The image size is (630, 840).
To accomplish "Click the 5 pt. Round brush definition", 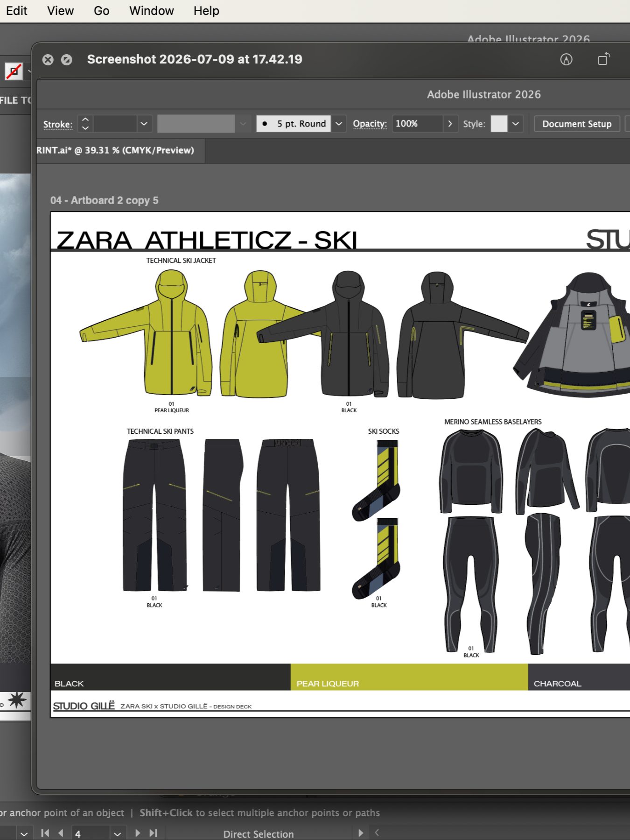I will [x=294, y=124].
